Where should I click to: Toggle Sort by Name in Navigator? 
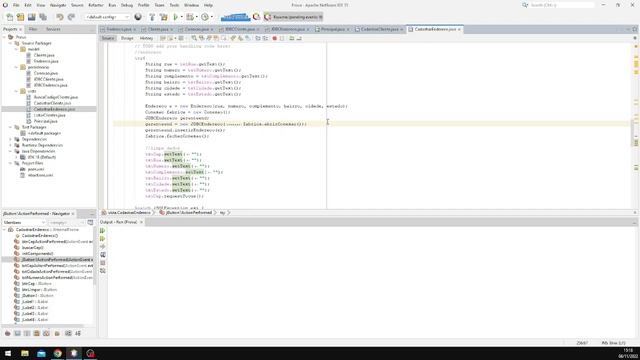tap(68, 333)
